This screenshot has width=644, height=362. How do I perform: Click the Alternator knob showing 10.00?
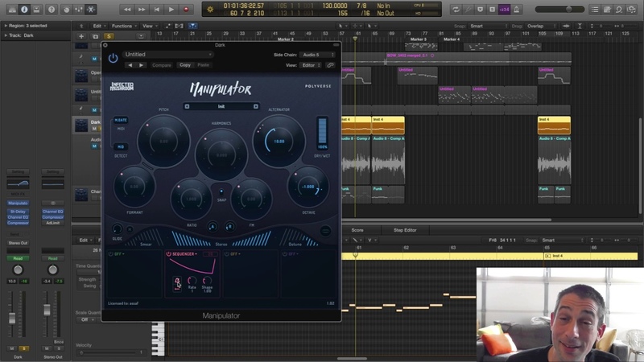[279, 142]
